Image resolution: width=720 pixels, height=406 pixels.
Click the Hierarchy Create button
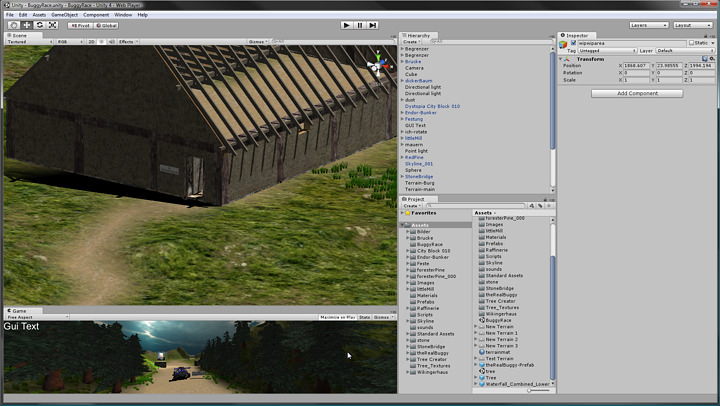(411, 42)
